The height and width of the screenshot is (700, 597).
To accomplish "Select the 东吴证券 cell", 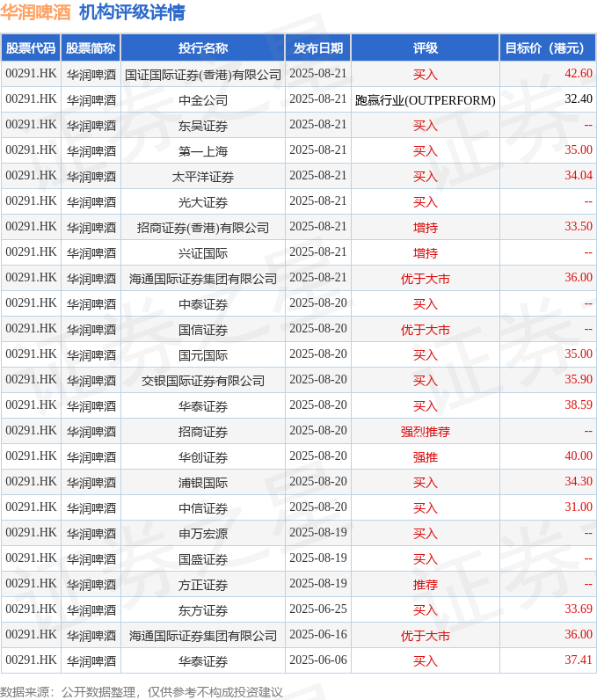I will tap(203, 125).
